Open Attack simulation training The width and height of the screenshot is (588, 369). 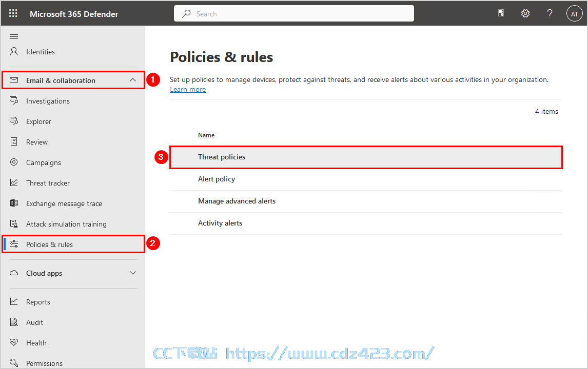coord(66,224)
